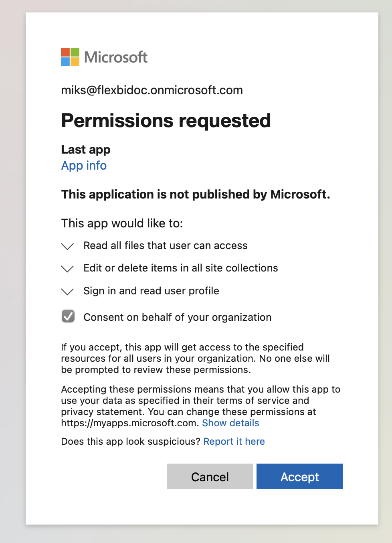Click the miks@flexbidoc.onmicrosoft.com account email
Image resolution: width=392 pixels, height=543 pixels.
152,90
